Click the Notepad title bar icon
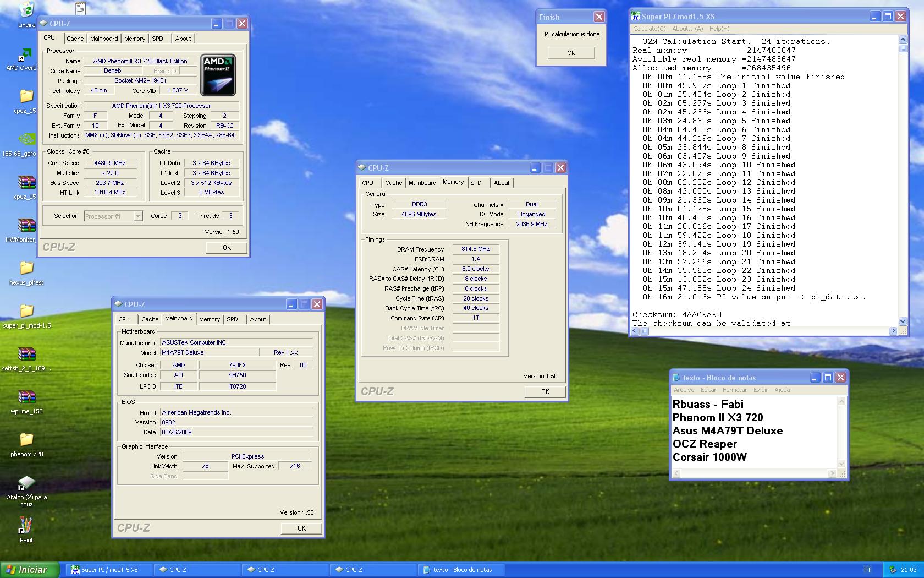The image size is (924, 578). coord(676,378)
